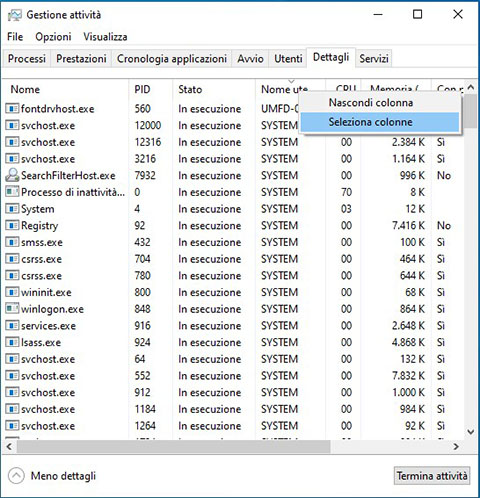
Task: Click the icon of svchost.exe PID 64
Action: click(x=12, y=359)
